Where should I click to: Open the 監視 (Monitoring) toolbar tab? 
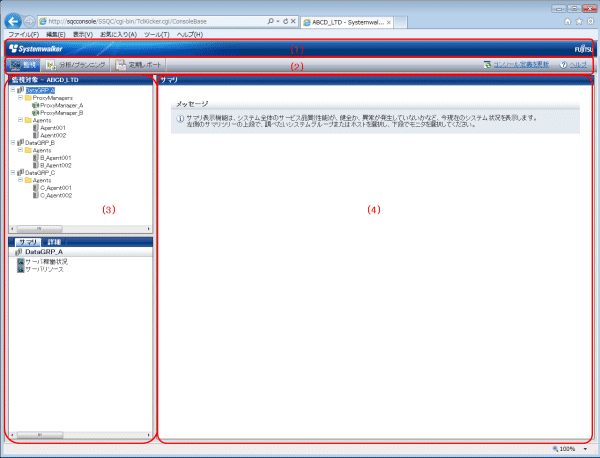(24, 65)
